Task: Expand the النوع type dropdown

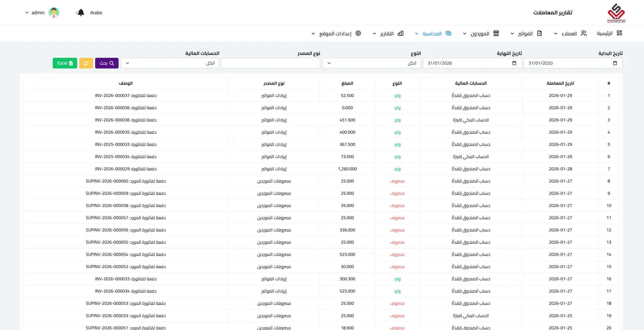Action: point(371,63)
